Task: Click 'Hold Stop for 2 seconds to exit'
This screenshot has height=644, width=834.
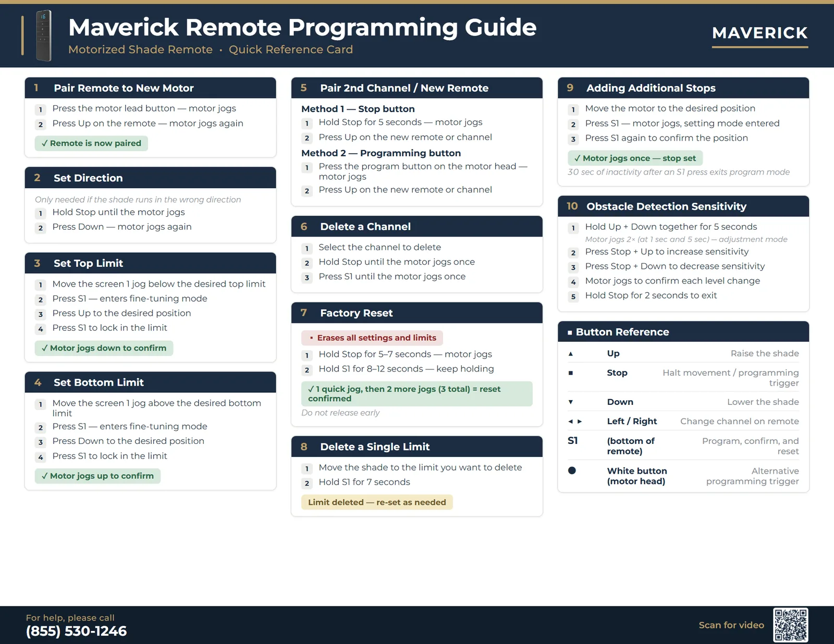Action: (x=651, y=295)
